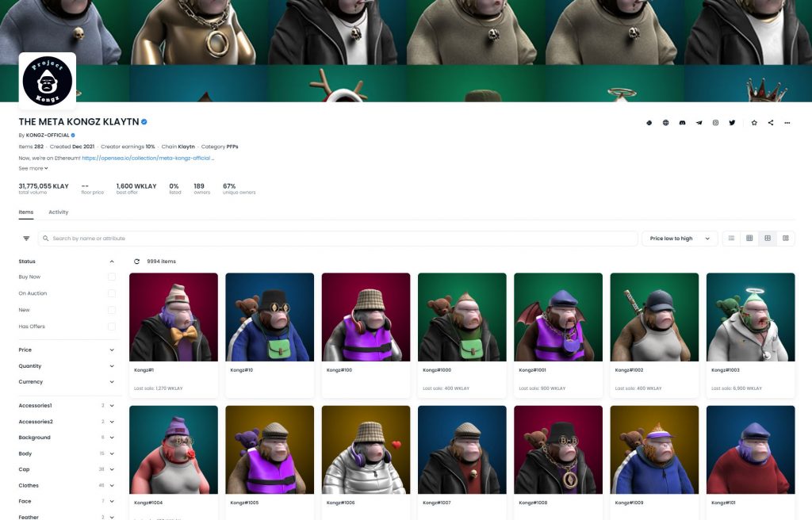Switch to small grid view layout

click(749, 239)
